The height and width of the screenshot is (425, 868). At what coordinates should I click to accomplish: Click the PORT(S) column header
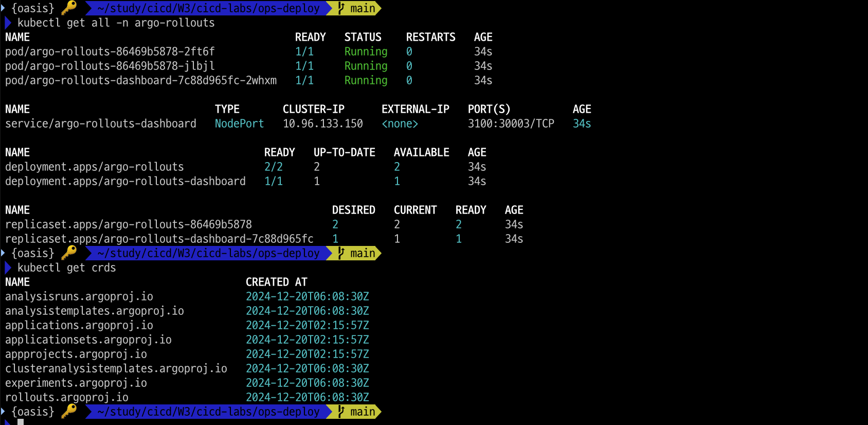[x=490, y=109]
